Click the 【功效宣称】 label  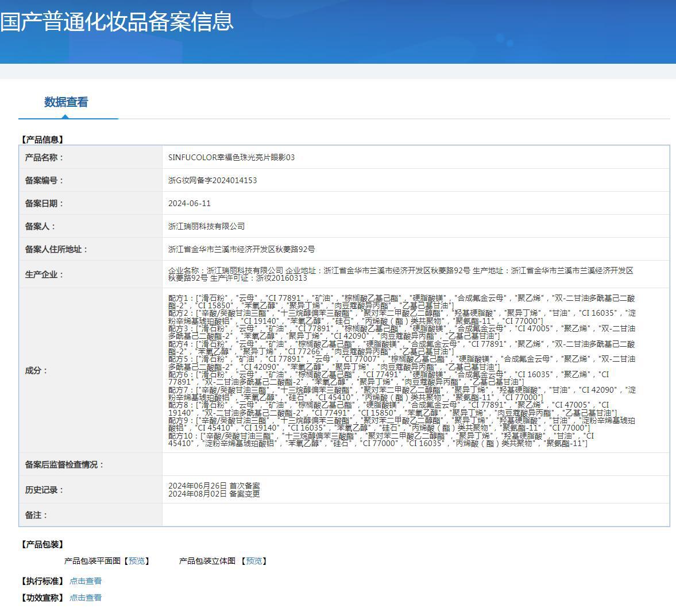click(x=43, y=598)
